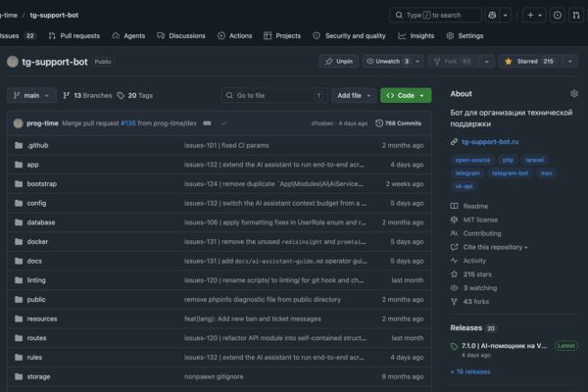
Task: Toggle the Starred button
Action: [x=530, y=61]
